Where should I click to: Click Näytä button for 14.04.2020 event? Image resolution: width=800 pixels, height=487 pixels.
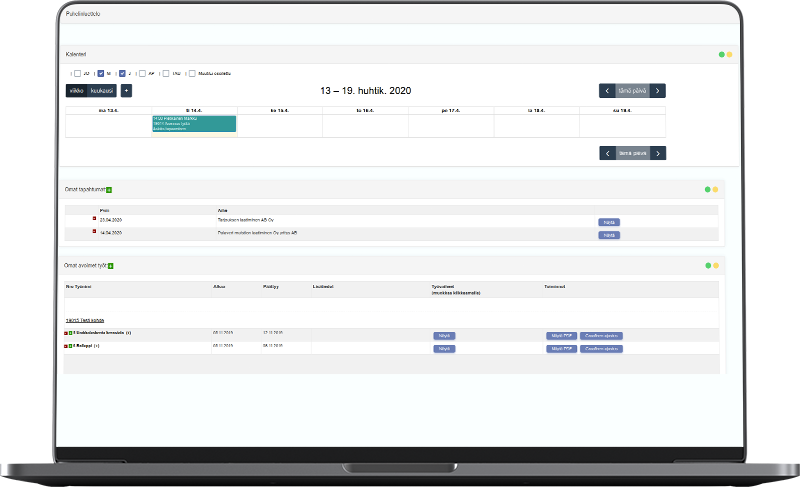(609, 236)
